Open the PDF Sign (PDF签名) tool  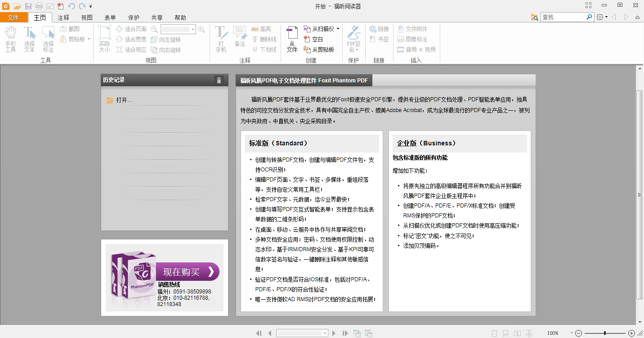click(x=354, y=39)
